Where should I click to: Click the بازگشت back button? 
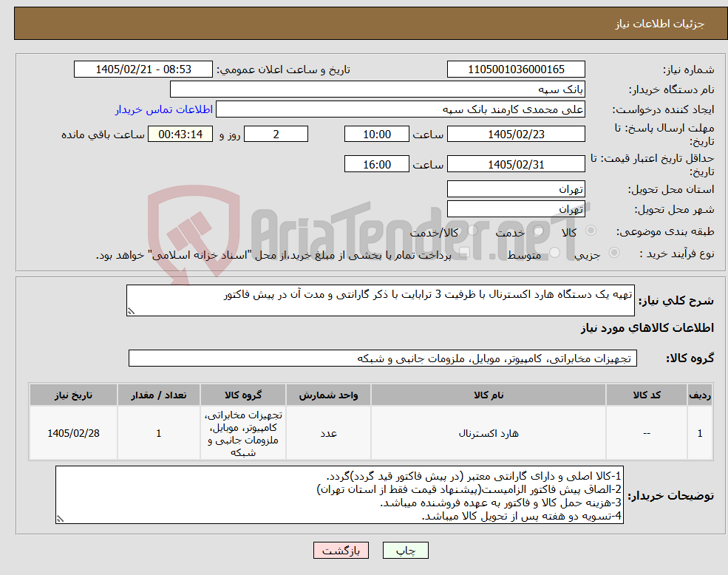click(341, 551)
